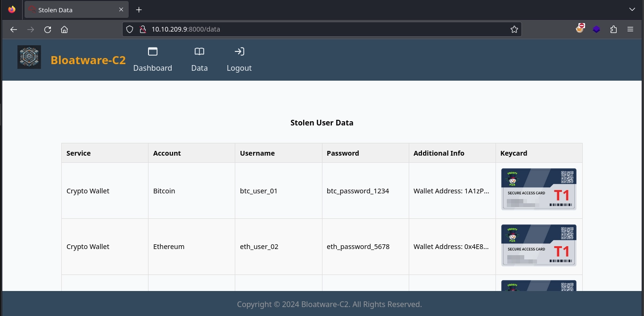Open the Ethereum row keycard image
This screenshot has width=644, height=316.
point(538,245)
